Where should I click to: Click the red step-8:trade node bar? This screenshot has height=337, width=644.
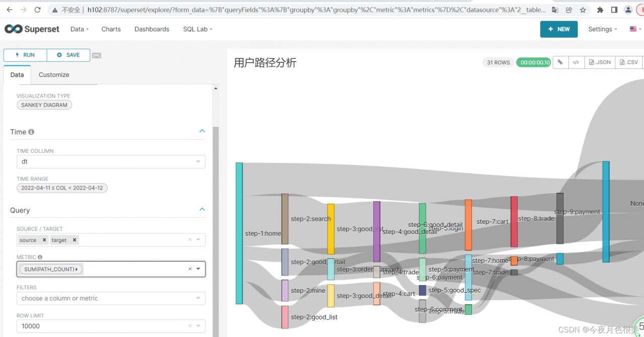(x=514, y=222)
